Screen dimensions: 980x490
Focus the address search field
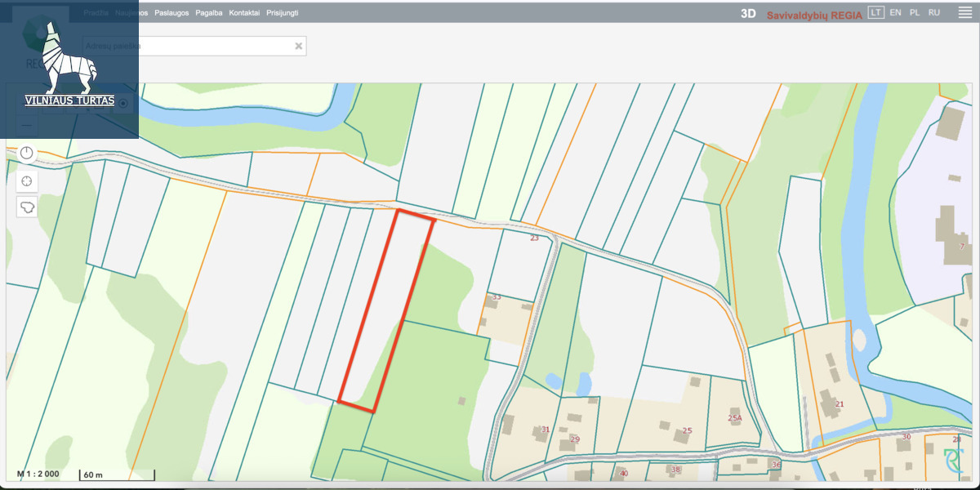(194, 47)
